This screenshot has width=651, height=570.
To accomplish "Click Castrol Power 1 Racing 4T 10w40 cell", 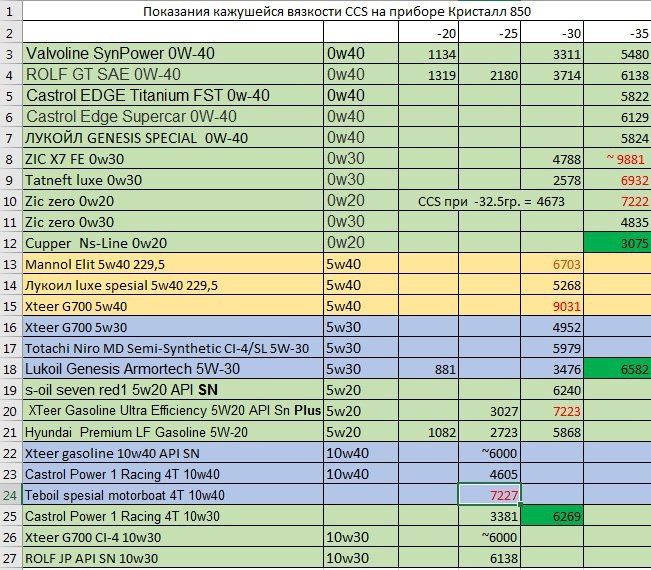I will click(x=173, y=474).
